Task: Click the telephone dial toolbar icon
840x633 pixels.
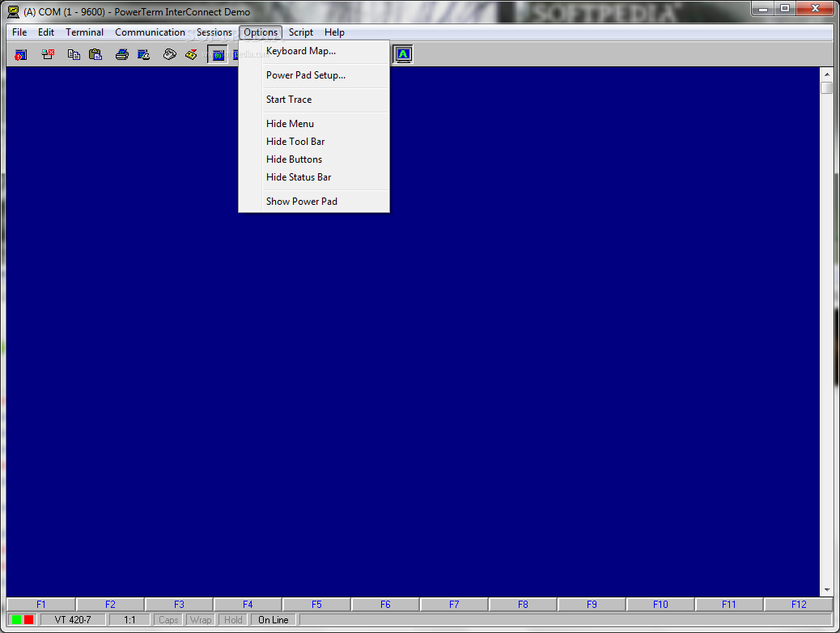Action: pyautogui.click(x=170, y=55)
